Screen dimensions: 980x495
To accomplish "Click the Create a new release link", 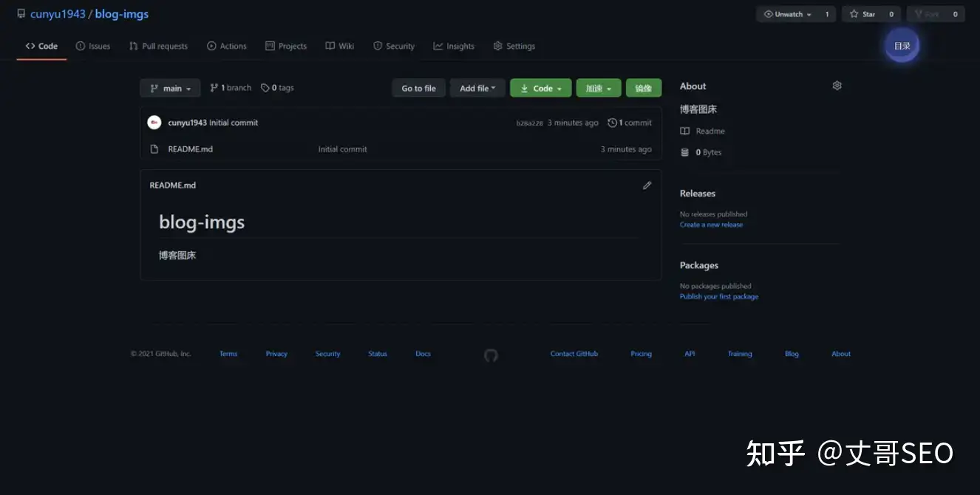I will pos(711,225).
